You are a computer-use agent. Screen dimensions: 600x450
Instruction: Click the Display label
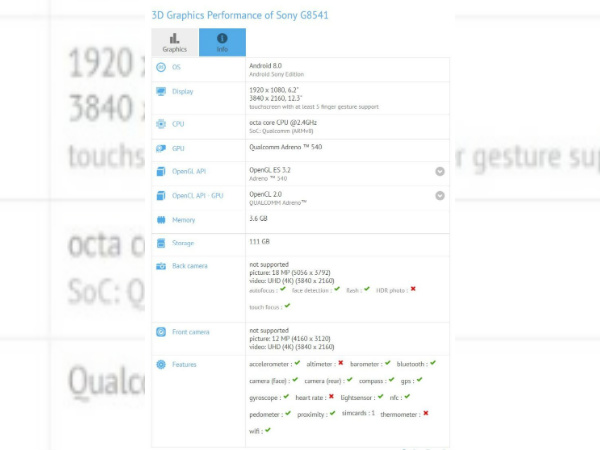[x=183, y=92]
